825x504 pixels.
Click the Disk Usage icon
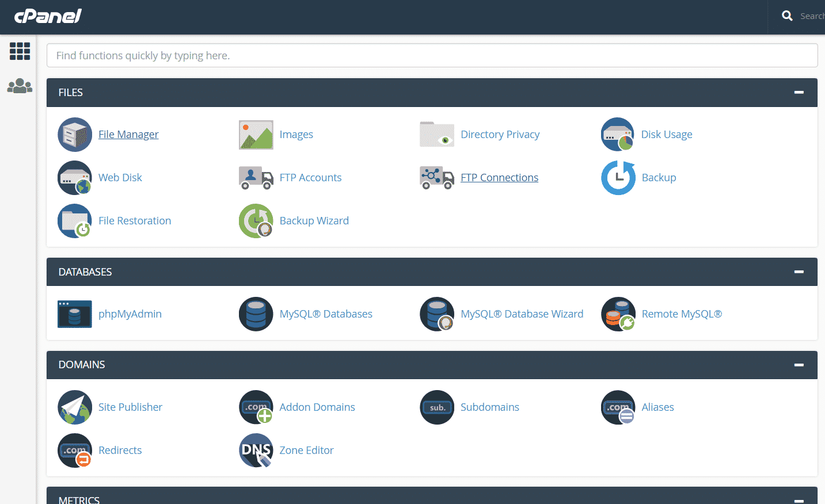[618, 135]
